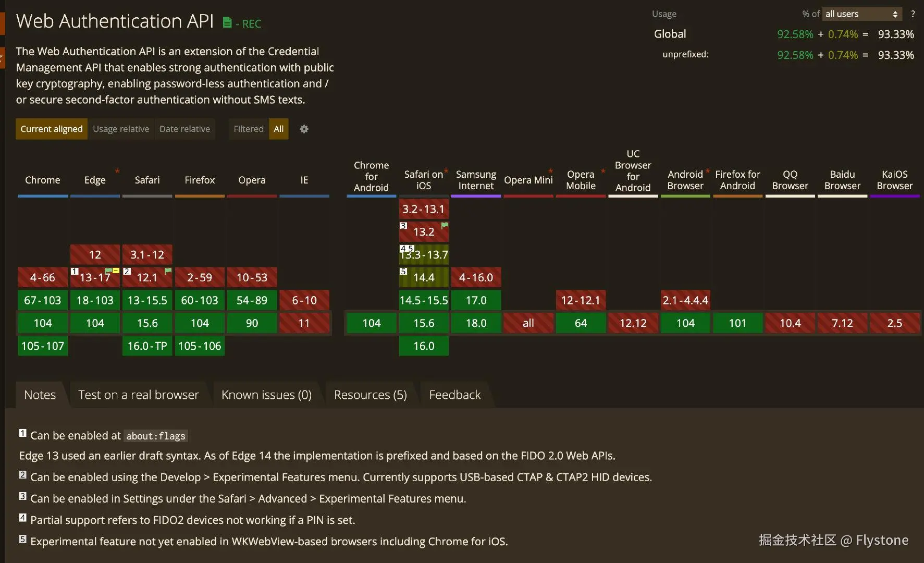Select Android Browser 2.1-4.4.4 cell

pos(685,300)
